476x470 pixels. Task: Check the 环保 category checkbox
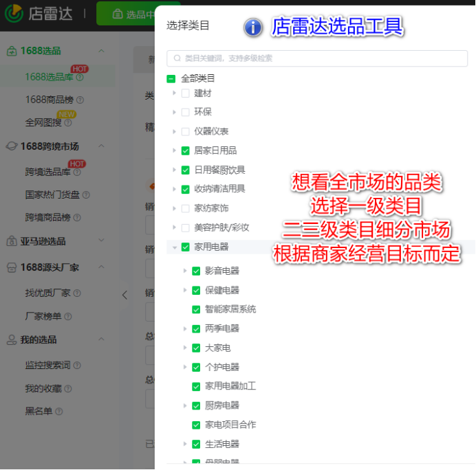pyautogui.click(x=186, y=112)
